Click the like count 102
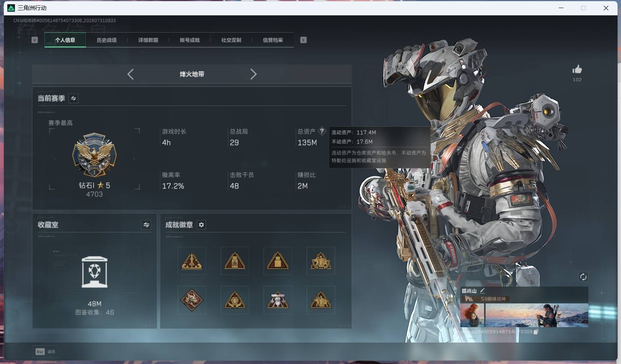621x364 pixels. point(577,80)
